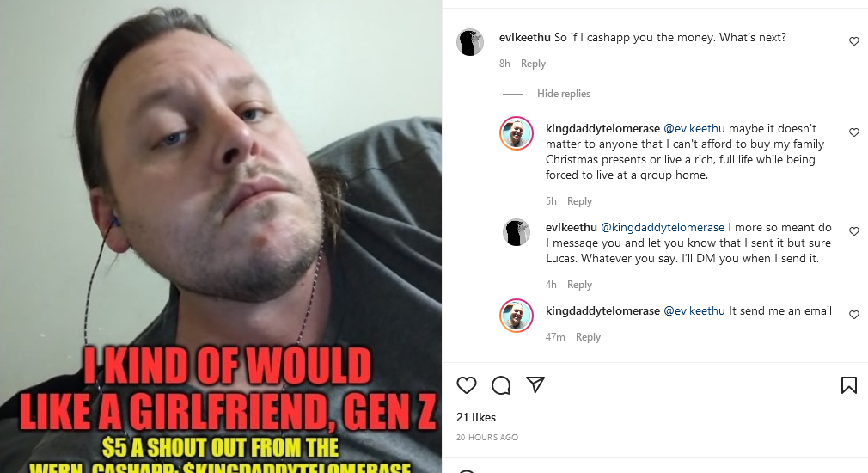Follow the @evlkeethu mention in 5h reply
The width and height of the screenshot is (868, 473).
694,128
